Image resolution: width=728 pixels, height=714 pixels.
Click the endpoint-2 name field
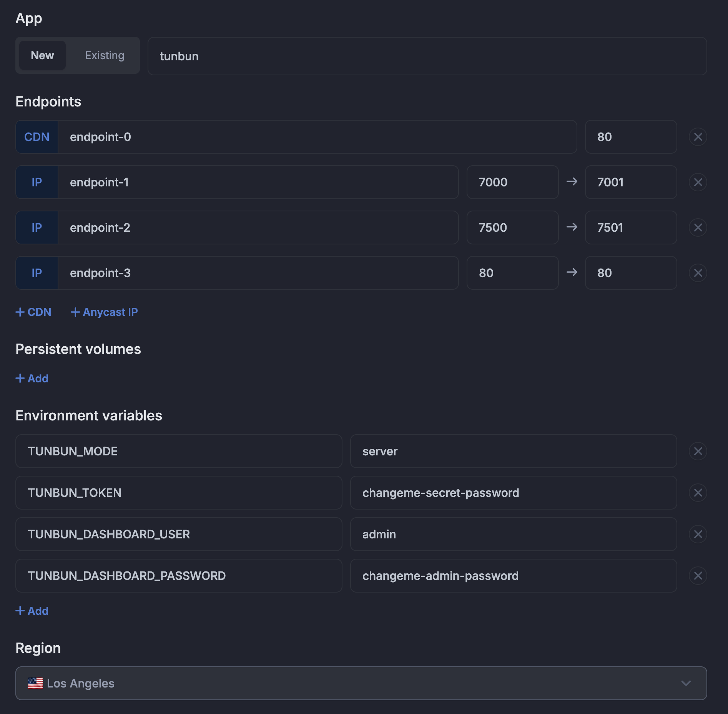click(258, 227)
